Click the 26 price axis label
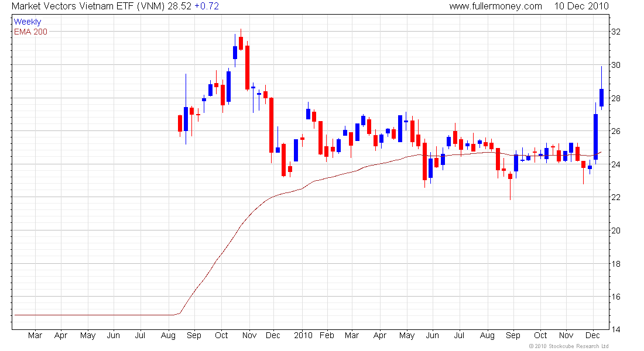 point(616,132)
